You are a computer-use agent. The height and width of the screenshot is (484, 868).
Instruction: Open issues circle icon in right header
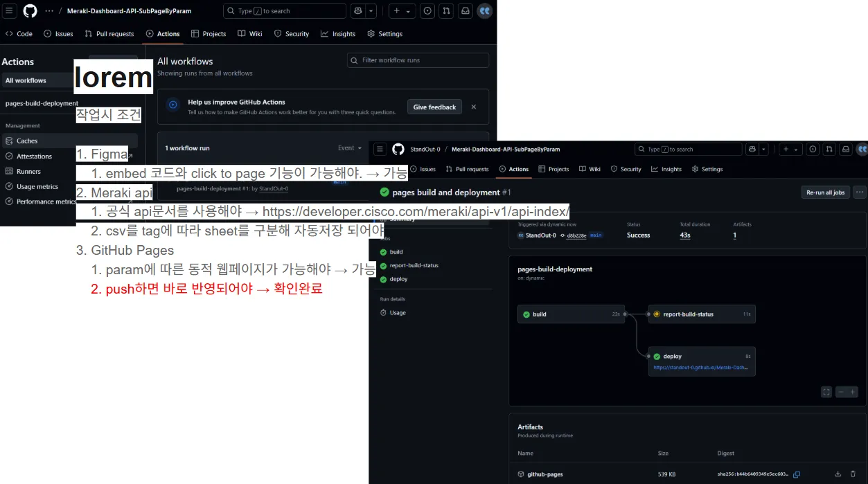[813, 149]
